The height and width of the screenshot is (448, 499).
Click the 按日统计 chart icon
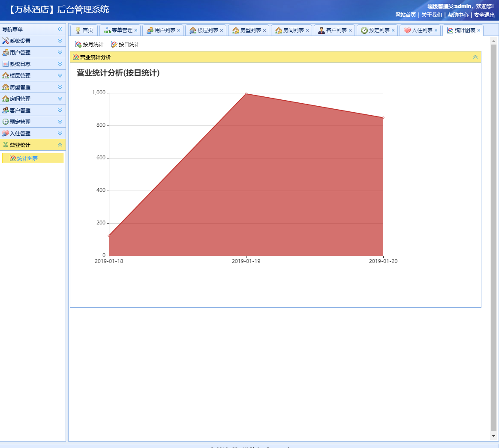[x=114, y=45]
